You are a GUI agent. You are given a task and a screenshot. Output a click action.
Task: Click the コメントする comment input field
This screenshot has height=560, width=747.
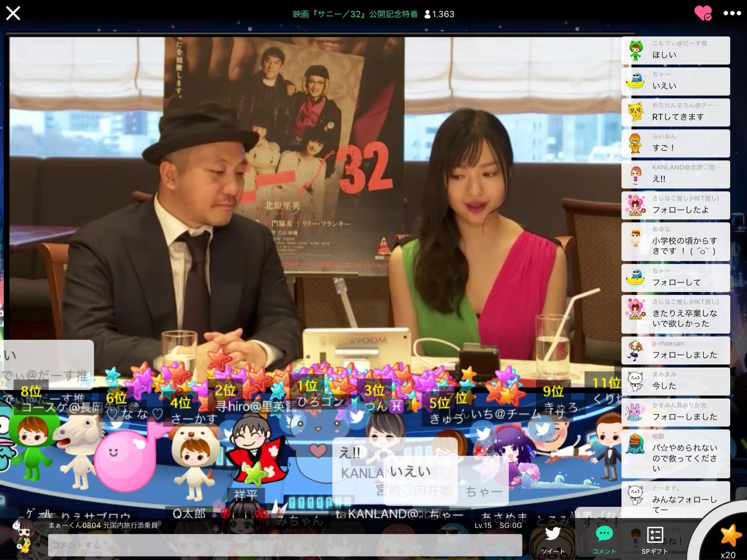click(x=285, y=545)
